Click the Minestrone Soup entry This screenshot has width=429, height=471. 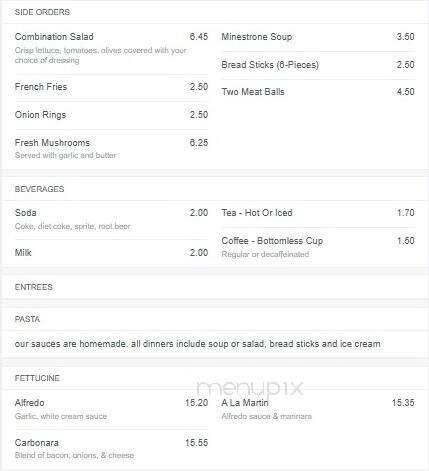318,37
